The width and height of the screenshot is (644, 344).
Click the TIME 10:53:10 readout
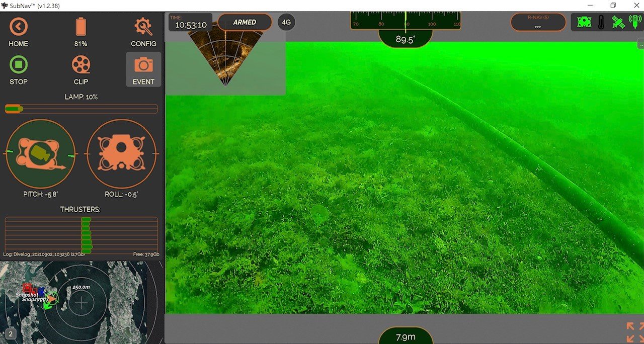coord(190,22)
